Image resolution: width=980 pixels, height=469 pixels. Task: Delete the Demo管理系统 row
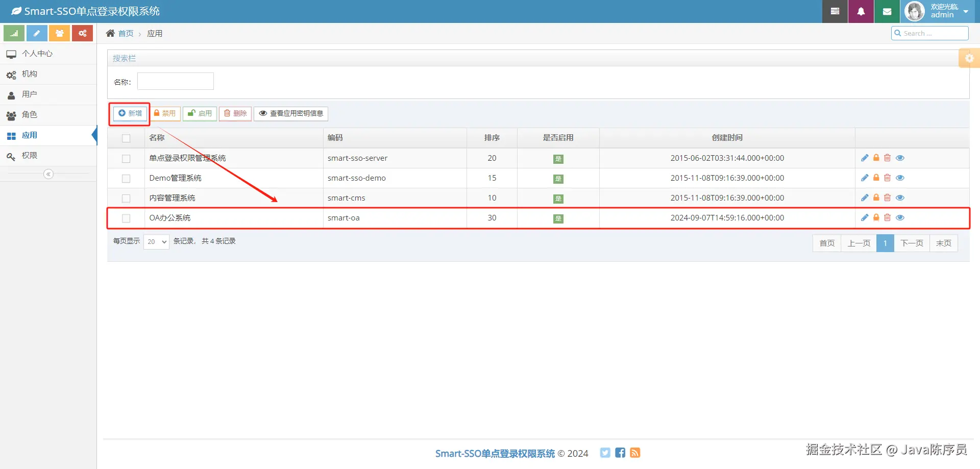[x=888, y=178]
